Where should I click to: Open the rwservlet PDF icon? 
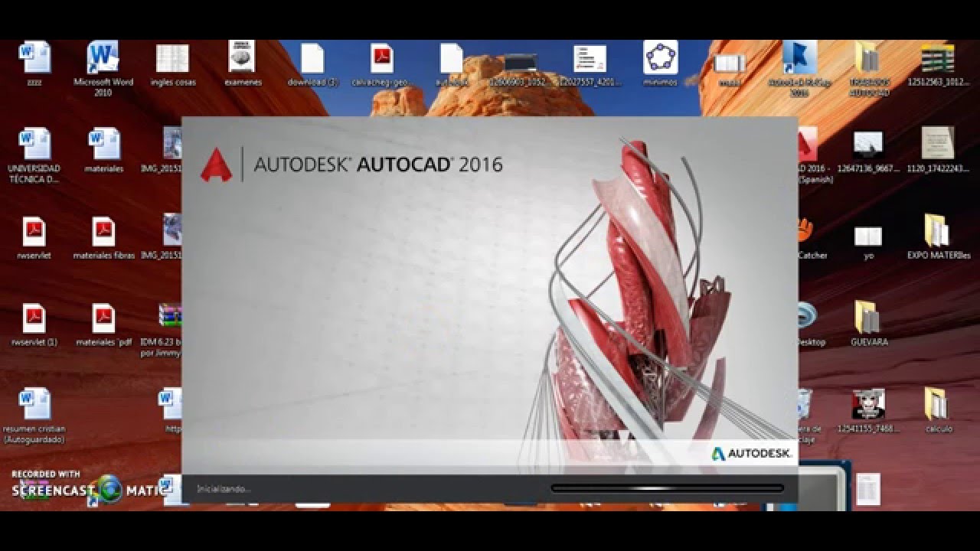tap(34, 232)
